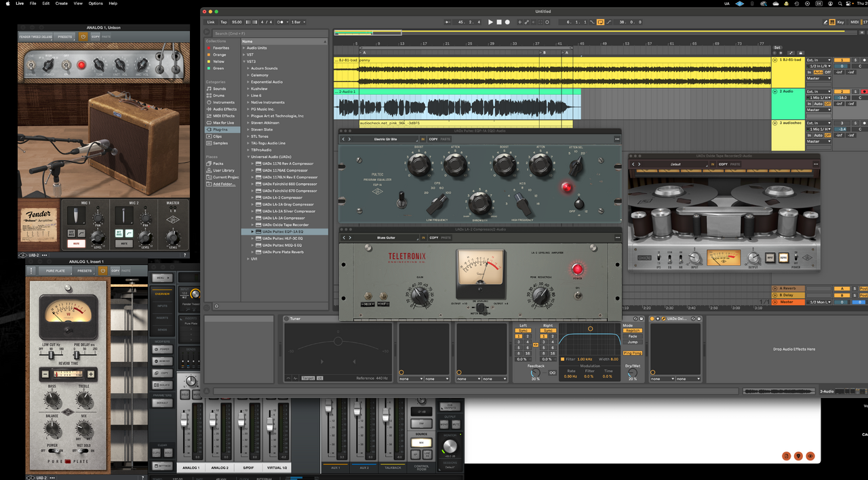
Task: Click PRESETS in Fender Tweed Deluxe window
Action: tap(65, 37)
